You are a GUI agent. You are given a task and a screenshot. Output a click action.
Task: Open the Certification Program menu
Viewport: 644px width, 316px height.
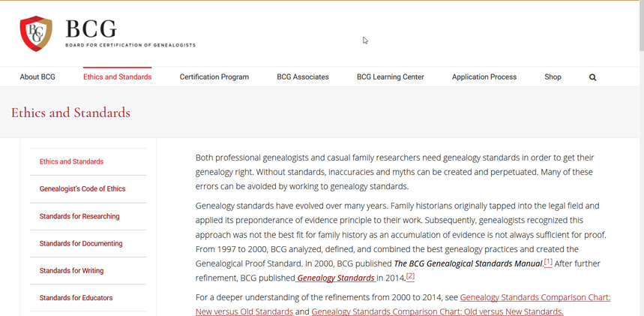click(214, 77)
